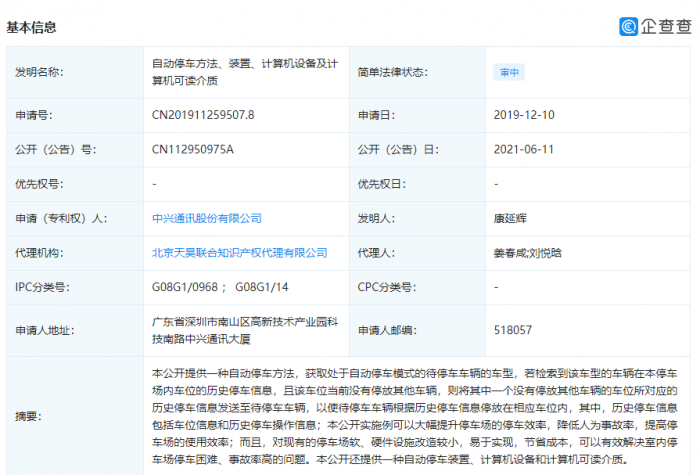Click the 优先权号 label cell

(x=75, y=184)
